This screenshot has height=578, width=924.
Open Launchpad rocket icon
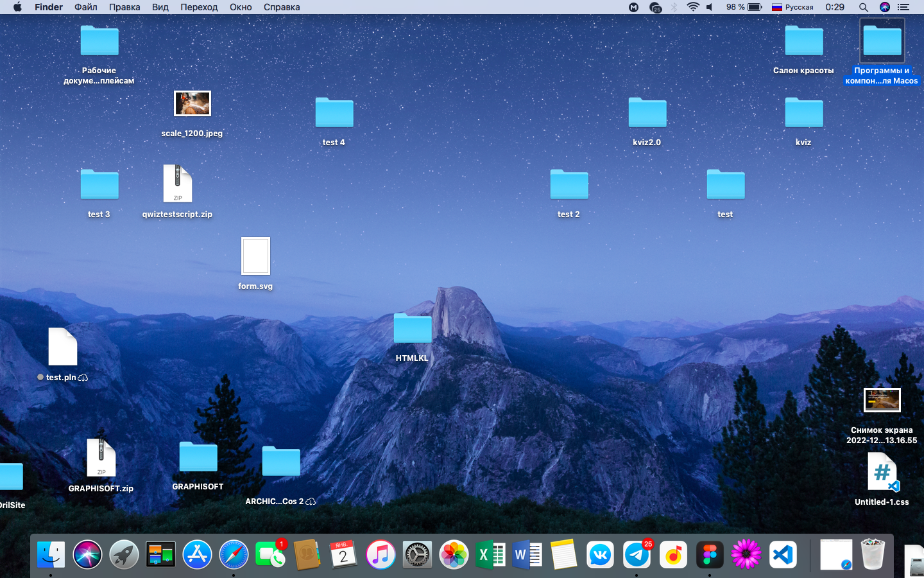[124, 555]
